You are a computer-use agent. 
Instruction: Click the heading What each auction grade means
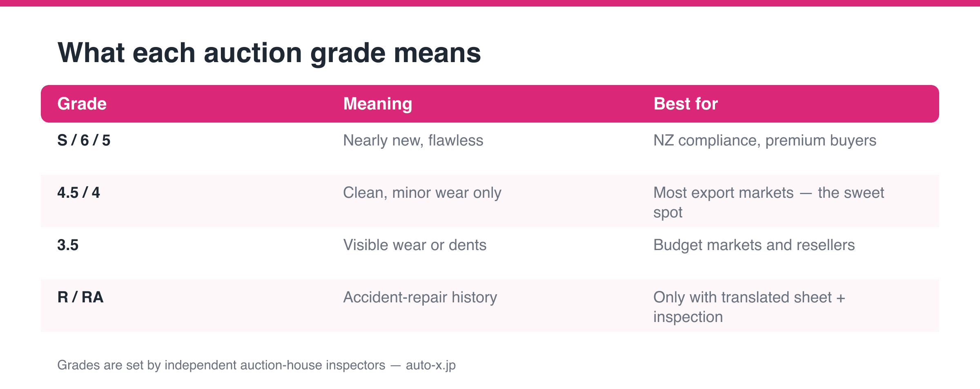pos(269,53)
